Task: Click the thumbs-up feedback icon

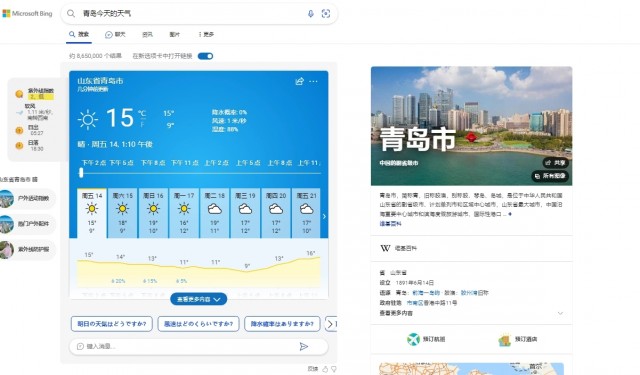Action: [x=325, y=369]
